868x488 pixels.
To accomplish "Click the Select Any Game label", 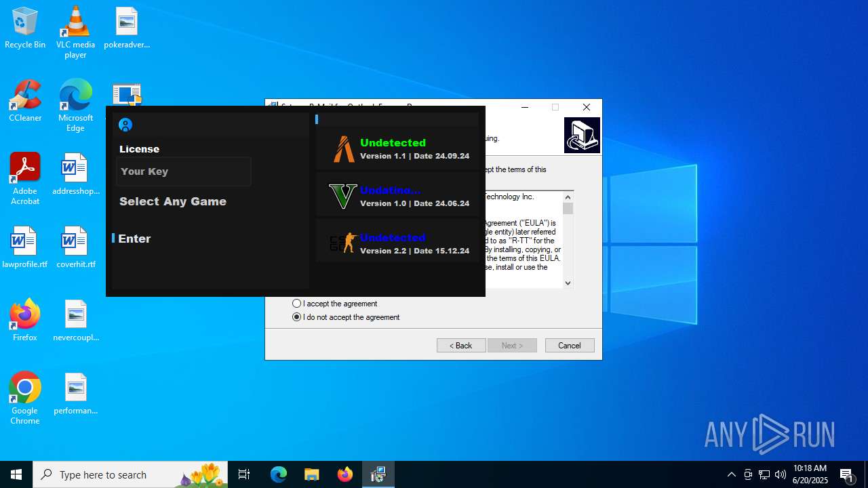I will point(173,201).
